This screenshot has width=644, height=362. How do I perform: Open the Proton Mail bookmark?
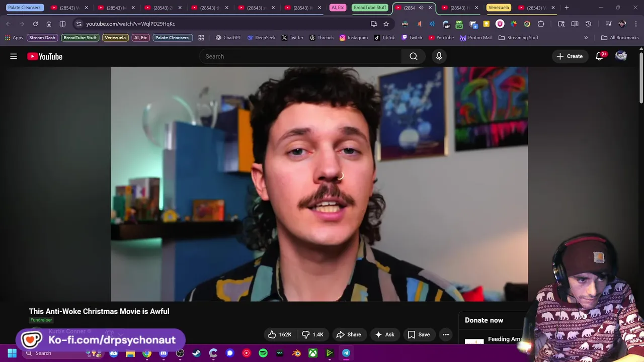[475, 38]
